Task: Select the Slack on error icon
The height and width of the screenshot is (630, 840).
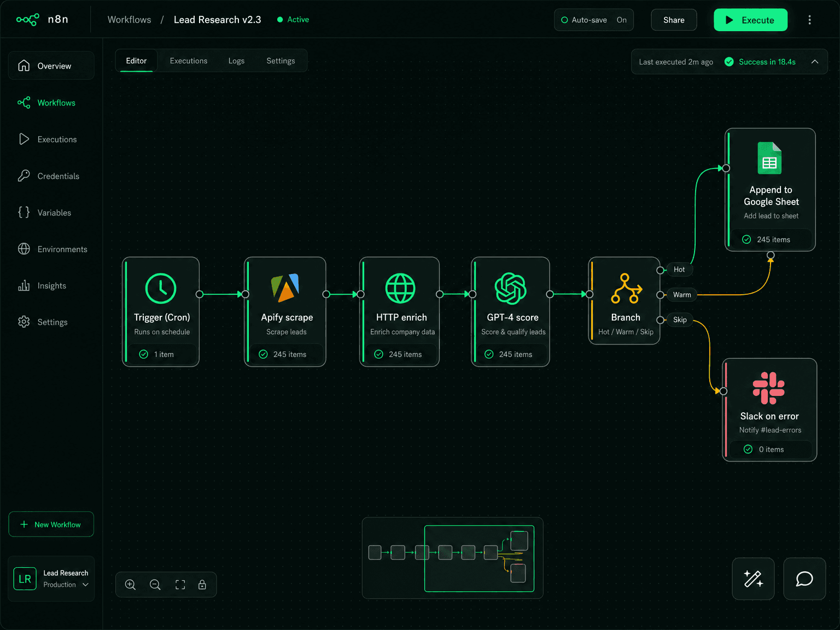Action: point(769,388)
